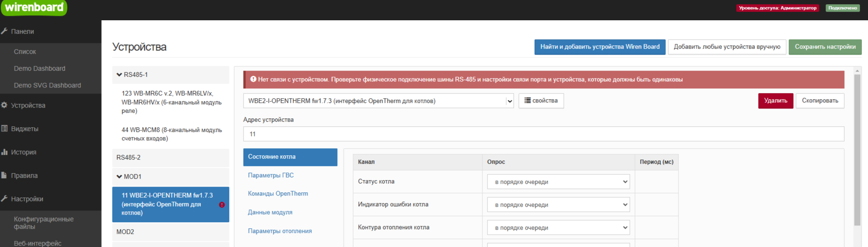Click the Подключено status badge
This screenshot has height=247, width=868.
(x=843, y=8)
